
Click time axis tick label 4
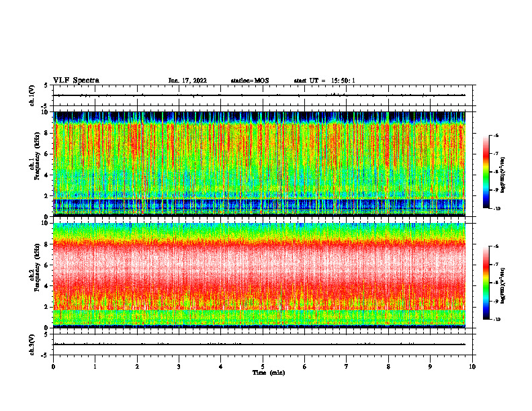220,367
